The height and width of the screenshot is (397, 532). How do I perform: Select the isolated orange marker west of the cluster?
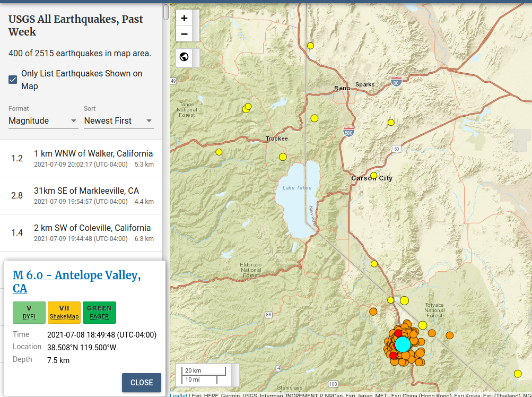point(373,312)
